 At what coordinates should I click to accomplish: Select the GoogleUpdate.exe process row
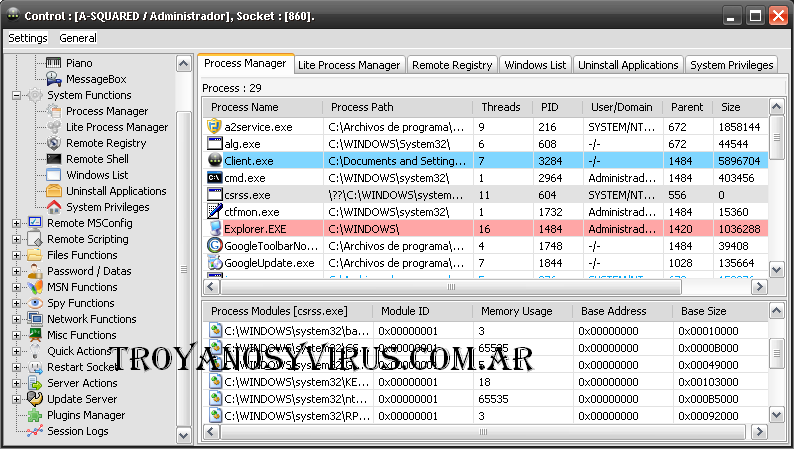[x=486, y=263]
